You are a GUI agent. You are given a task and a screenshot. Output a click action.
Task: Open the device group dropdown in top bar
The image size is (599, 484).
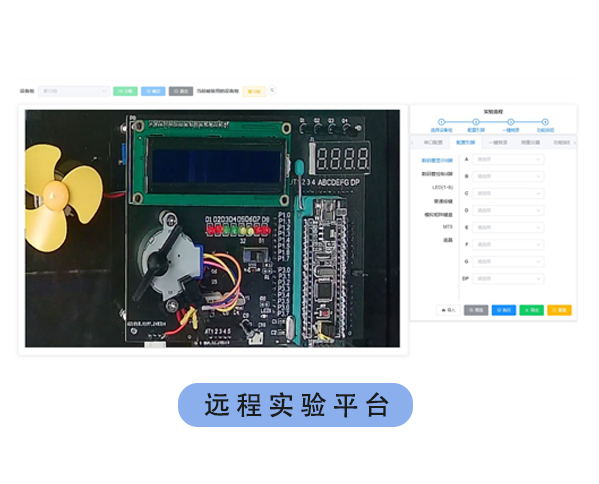coord(74,91)
